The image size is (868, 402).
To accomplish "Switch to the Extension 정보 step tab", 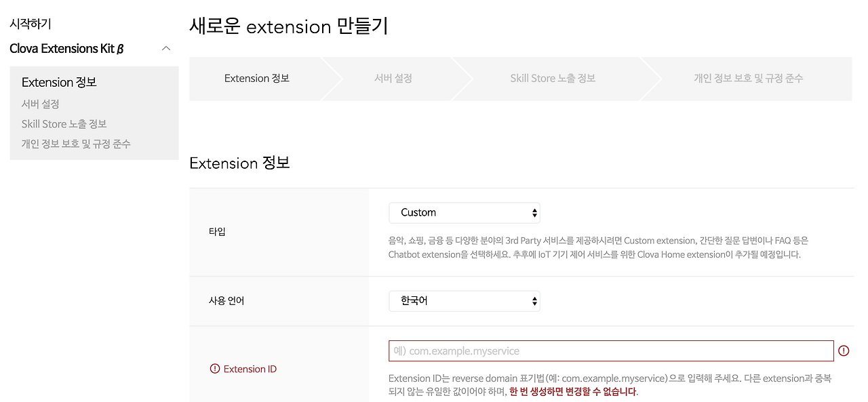I will pyautogui.click(x=257, y=79).
